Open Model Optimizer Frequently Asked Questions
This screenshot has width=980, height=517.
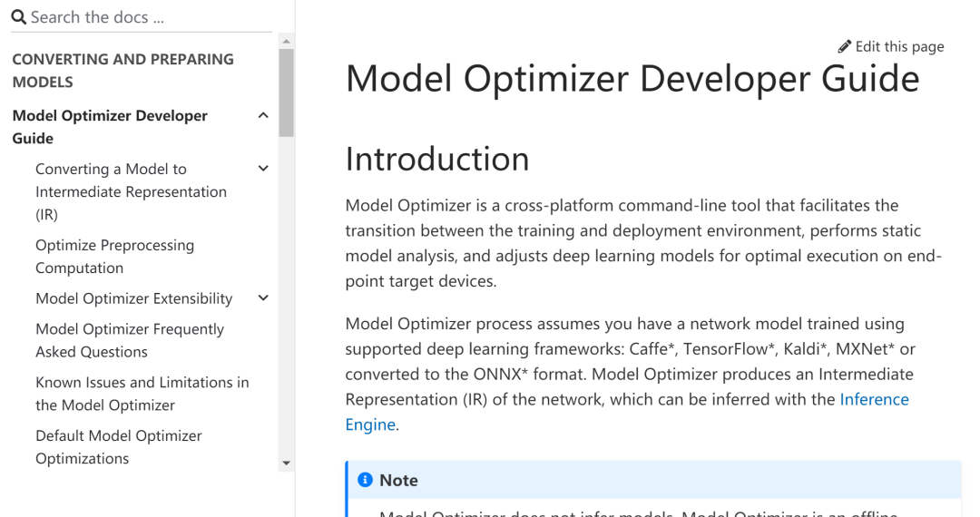130,340
